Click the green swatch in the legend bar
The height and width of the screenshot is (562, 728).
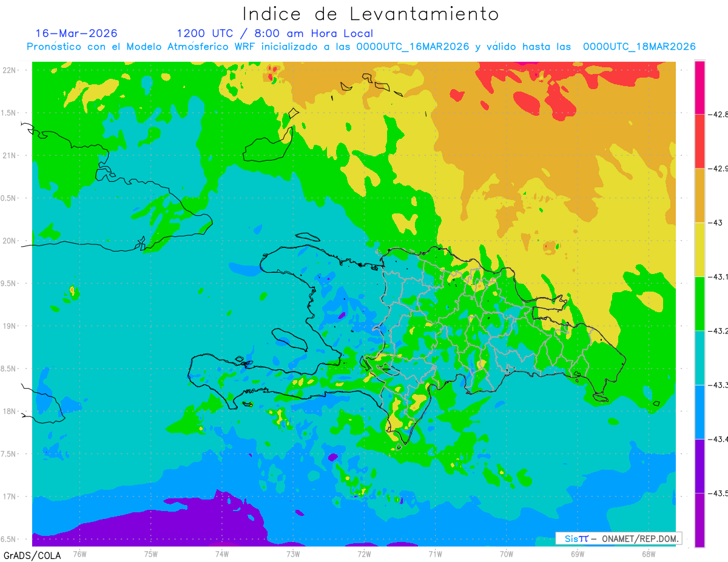699,304
